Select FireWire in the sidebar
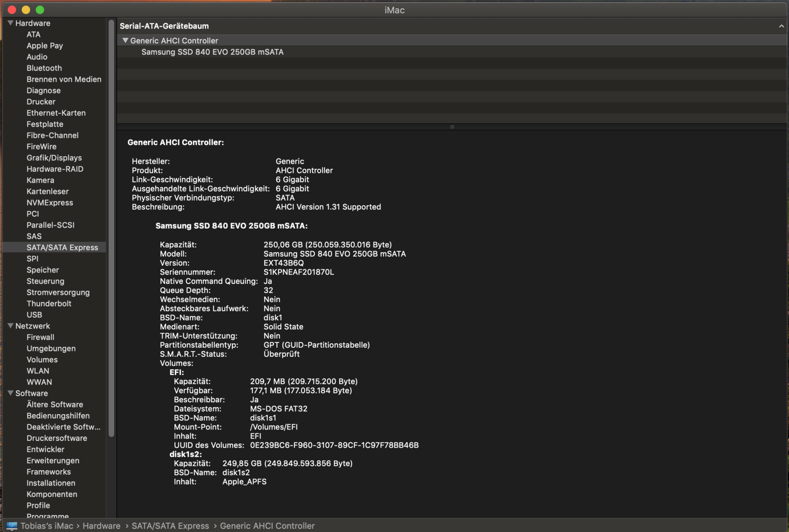The height and width of the screenshot is (532, 789). click(41, 146)
